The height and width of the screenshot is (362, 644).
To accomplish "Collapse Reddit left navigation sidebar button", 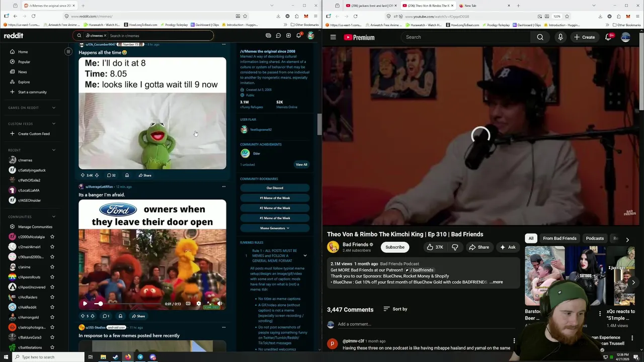I will click(68, 51).
